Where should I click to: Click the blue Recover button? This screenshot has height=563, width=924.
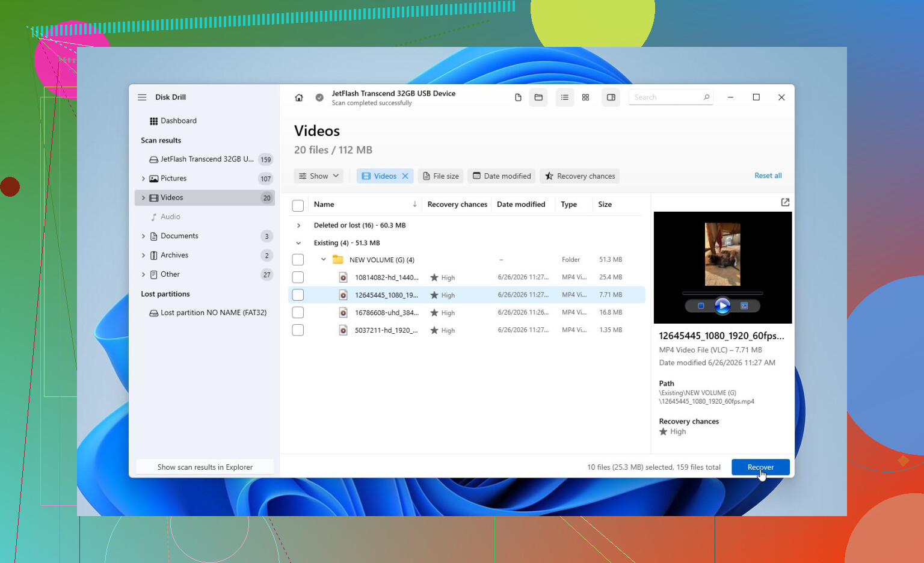(x=760, y=467)
